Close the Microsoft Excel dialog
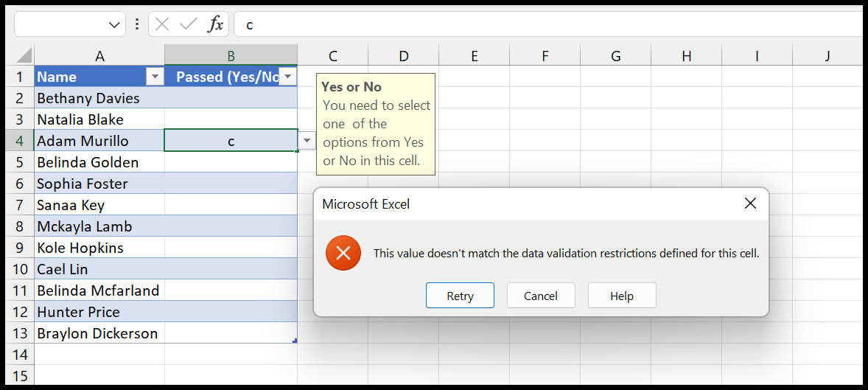This screenshot has width=868, height=390. (x=750, y=203)
